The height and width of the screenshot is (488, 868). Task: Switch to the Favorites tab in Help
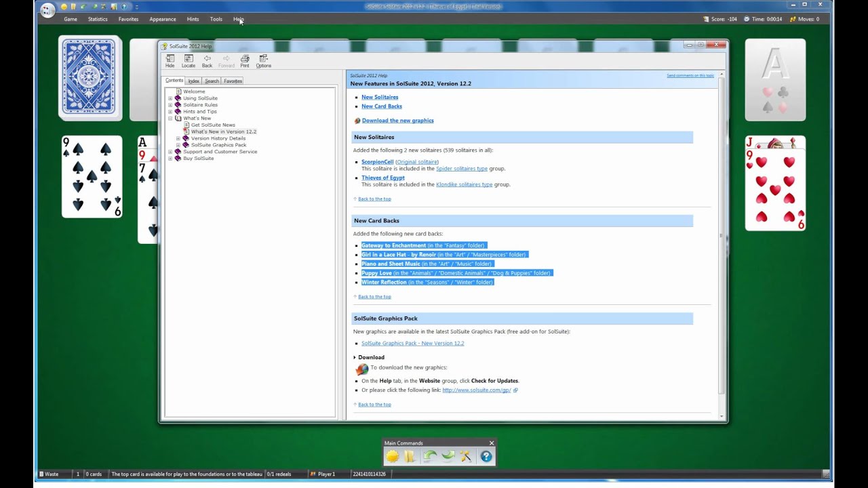pos(233,81)
